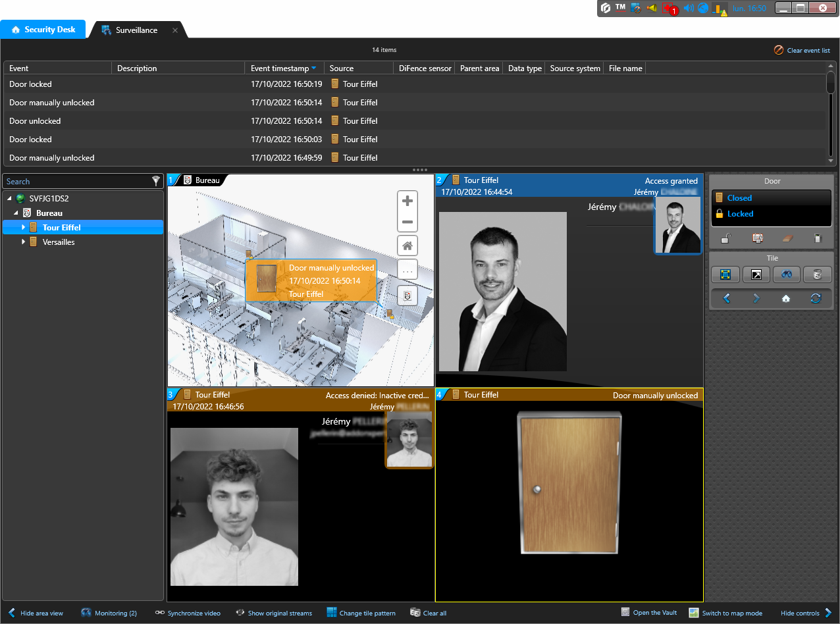
Task: Click the override unlock schedules calendar icon
Action: coord(757,238)
